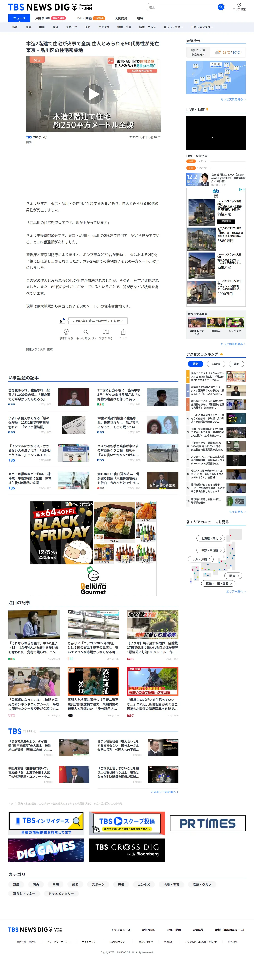Switch ranking to 週間
The height and width of the screenshot is (980, 254).
point(236,364)
